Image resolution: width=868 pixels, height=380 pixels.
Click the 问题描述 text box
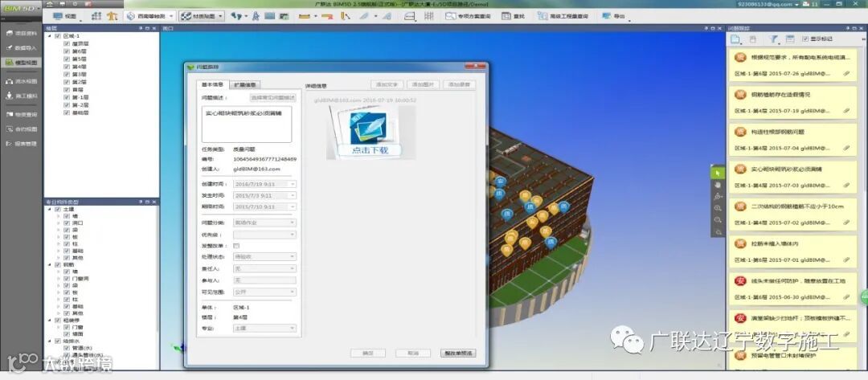point(247,125)
